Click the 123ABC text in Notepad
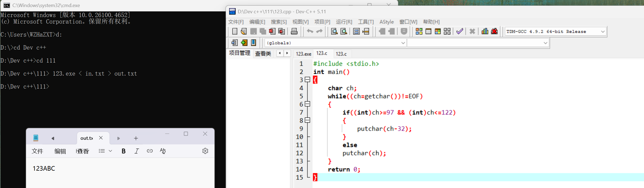Screen dimensions: 644x188 pos(44,168)
